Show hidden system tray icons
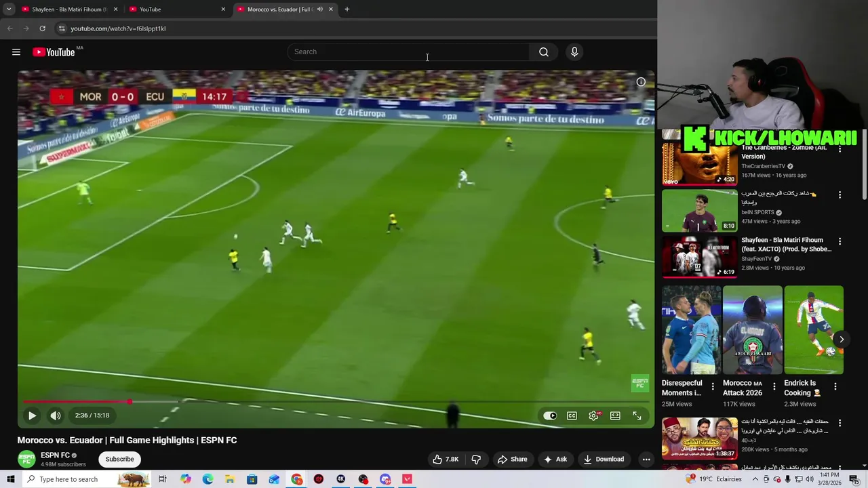868x488 pixels. click(755, 479)
